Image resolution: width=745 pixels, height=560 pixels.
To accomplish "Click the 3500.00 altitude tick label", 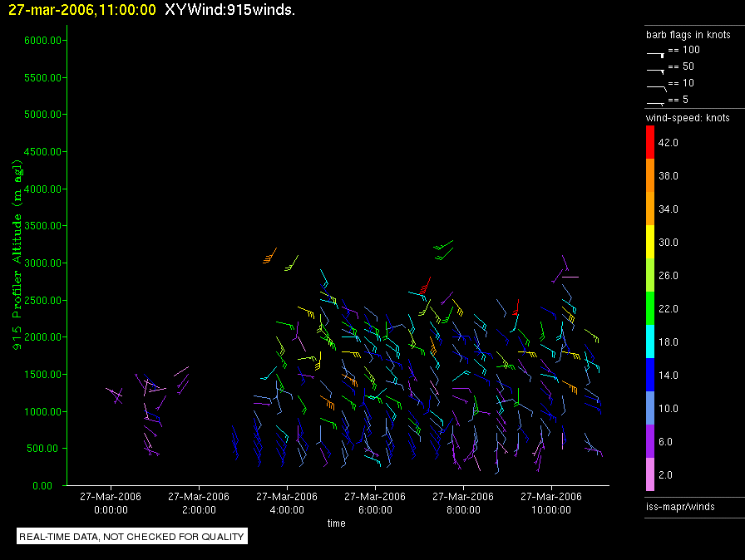I will [x=42, y=226].
